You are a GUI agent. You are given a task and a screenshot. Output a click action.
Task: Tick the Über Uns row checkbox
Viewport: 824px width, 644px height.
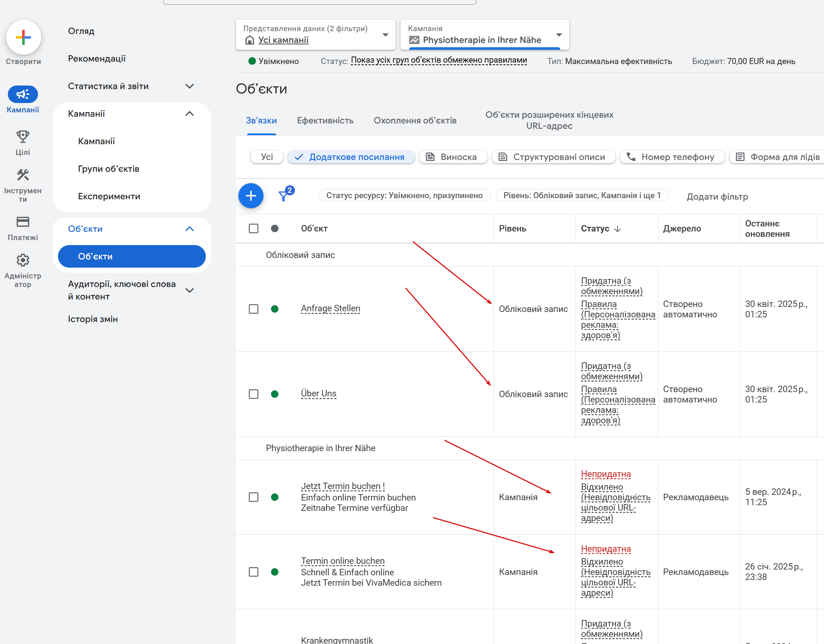click(x=253, y=394)
